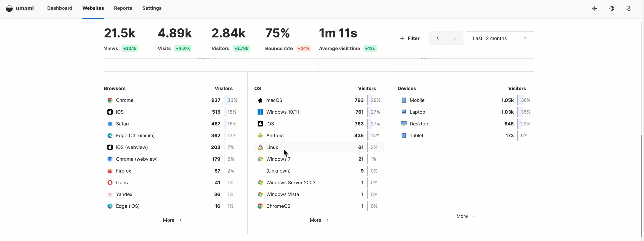Add a Filter to the report
The width and height of the screenshot is (644, 241).
(410, 38)
